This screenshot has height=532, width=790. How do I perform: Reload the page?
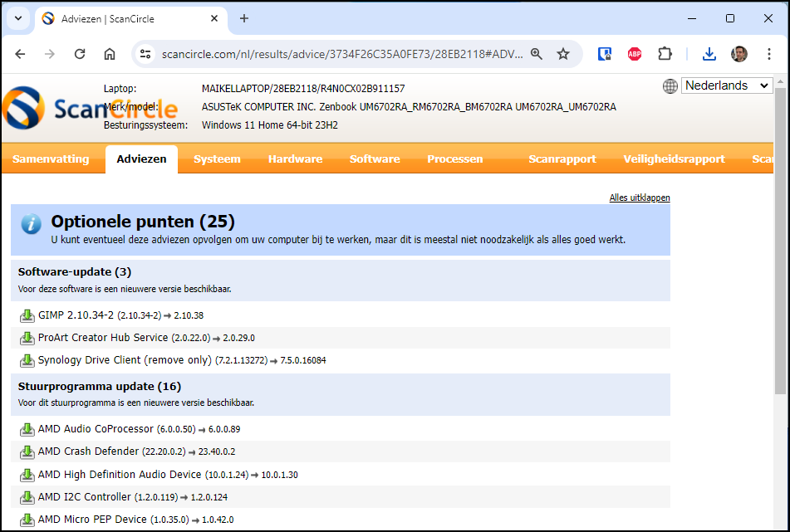[80, 54]
